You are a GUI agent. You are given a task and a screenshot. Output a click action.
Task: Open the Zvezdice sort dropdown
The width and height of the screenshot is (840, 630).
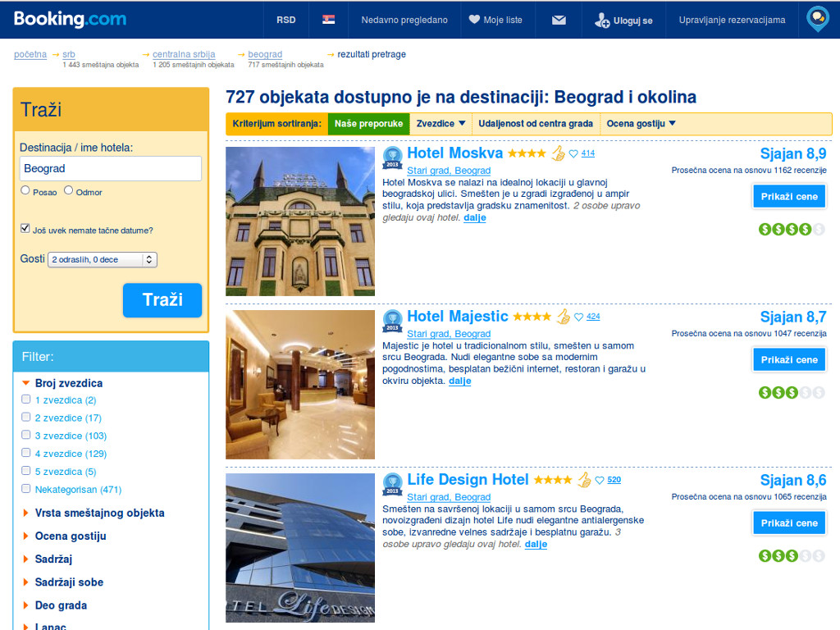click(441, 124)
